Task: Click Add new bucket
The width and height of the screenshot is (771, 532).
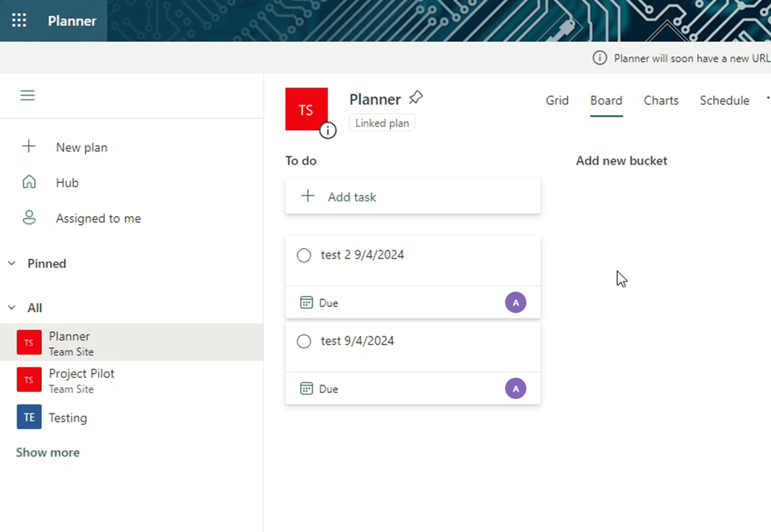Action: (621, 161)
